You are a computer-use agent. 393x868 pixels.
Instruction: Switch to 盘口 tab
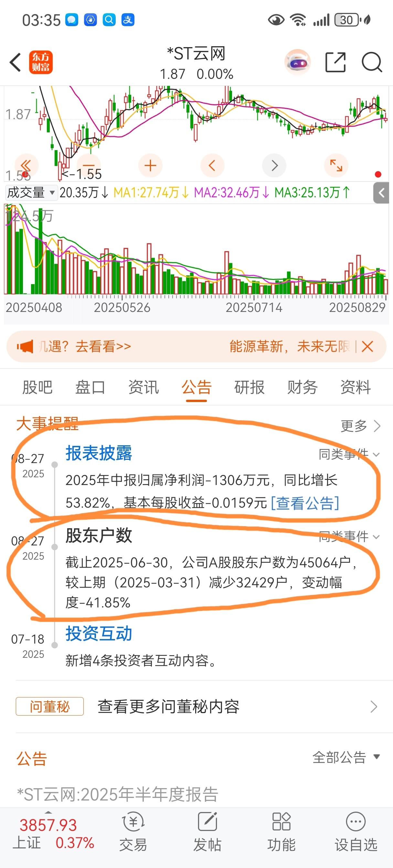pyautogui.click(x=90, y=387)
